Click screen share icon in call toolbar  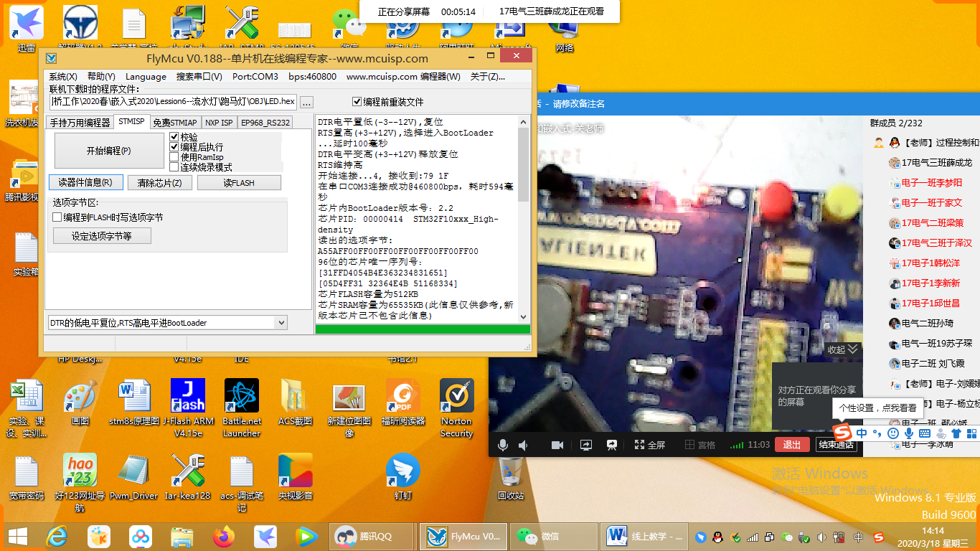585,445
